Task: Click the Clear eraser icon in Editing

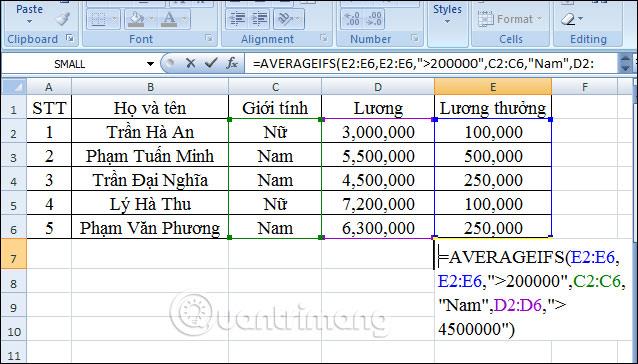Action: click(x=568, y=19)
